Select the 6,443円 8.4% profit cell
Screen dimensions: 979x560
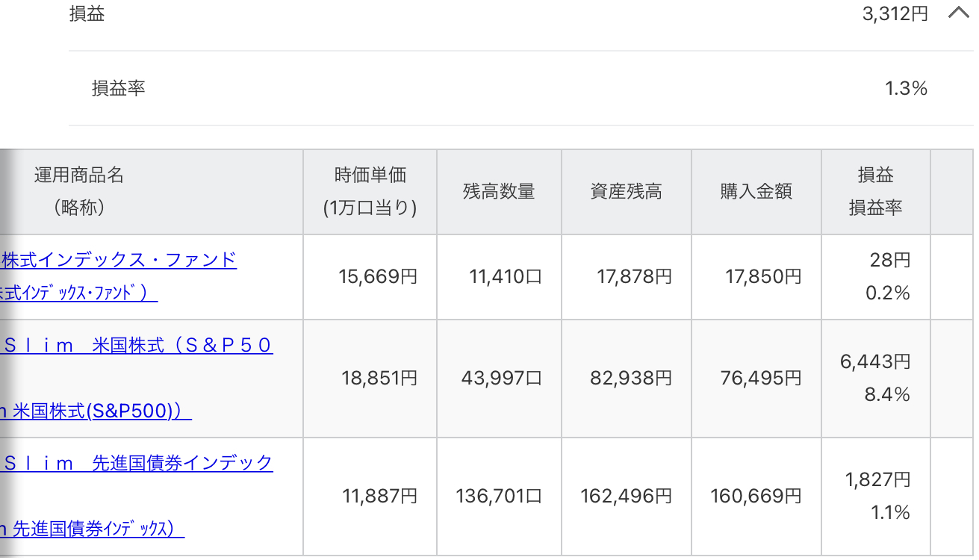[x=875, y=378]
